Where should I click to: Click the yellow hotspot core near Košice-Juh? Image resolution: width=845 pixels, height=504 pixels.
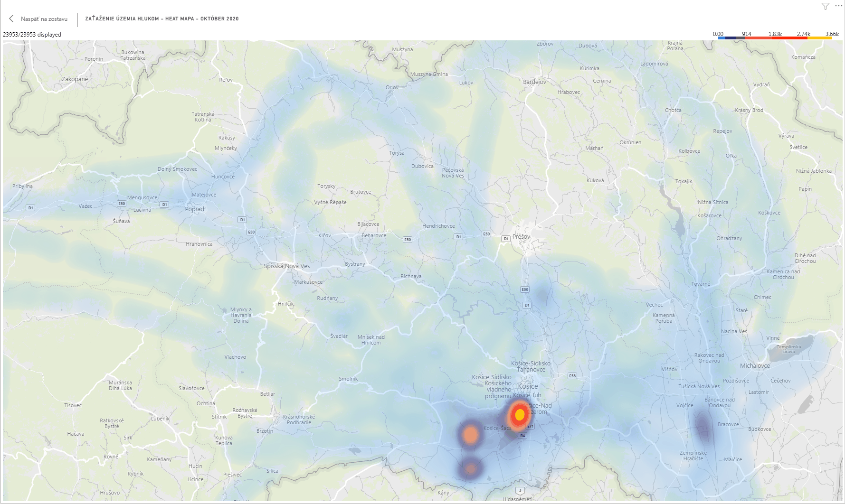pos(520,415)
